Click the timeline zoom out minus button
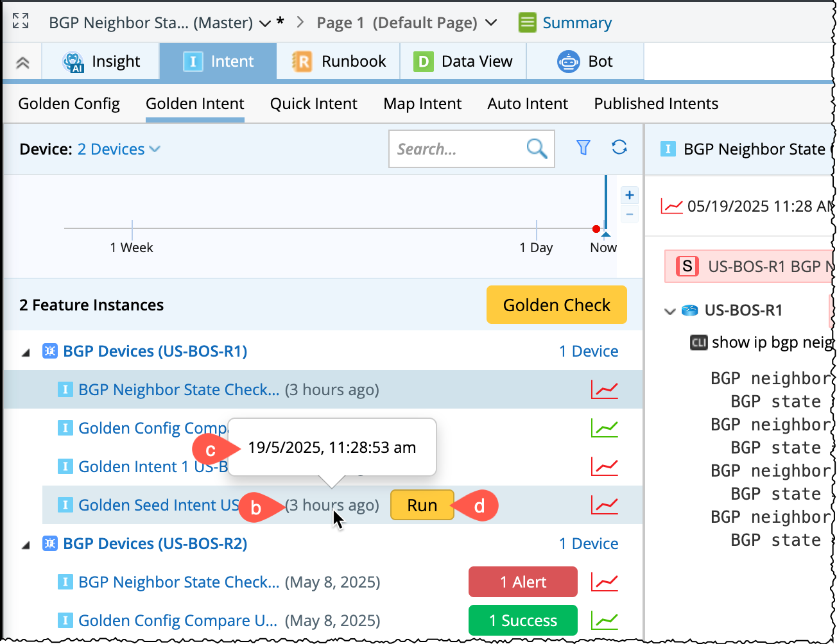 pos(630,214)
